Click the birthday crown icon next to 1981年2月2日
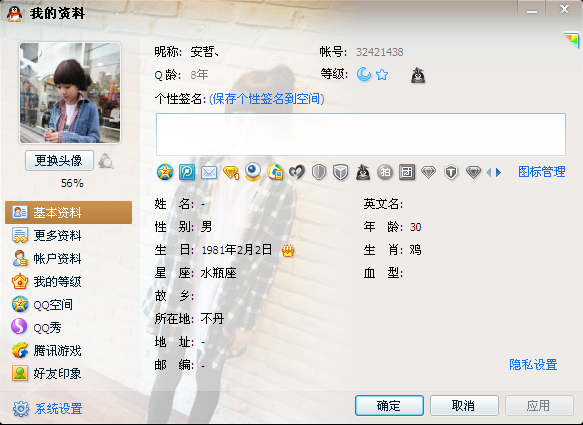 [x=288, y=251]
